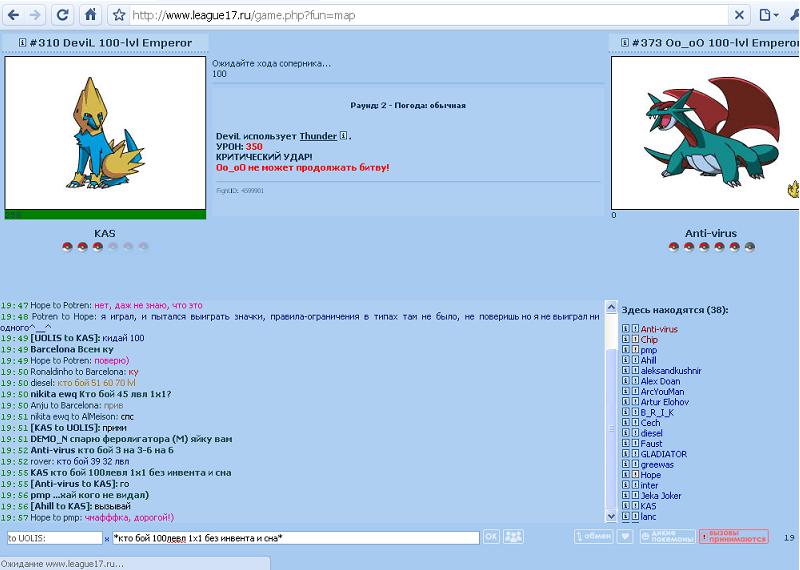Screen dimensions: 800x570
Task: Toggle 'вызовы принимаются' challenge button
Action: coord(734,536)
